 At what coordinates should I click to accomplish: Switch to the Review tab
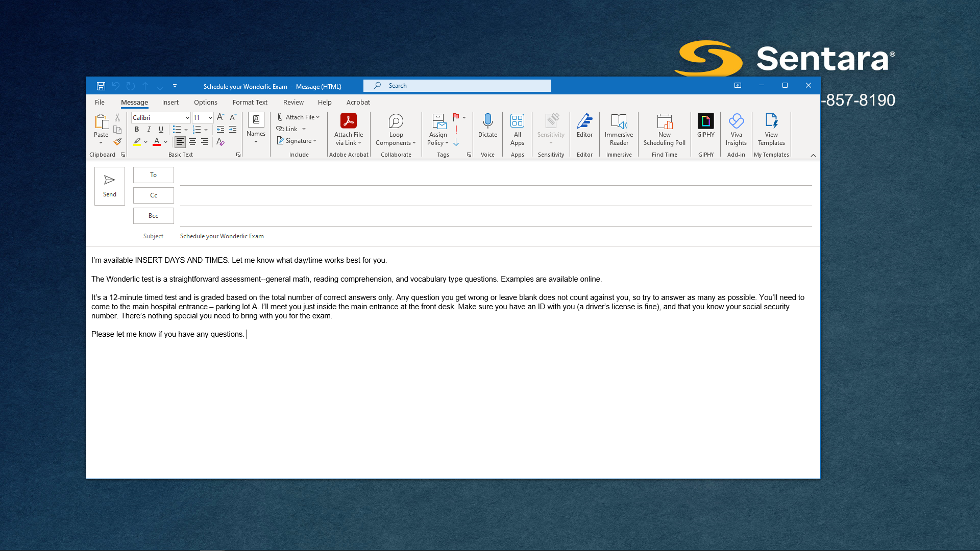click(x=293, y=103)
